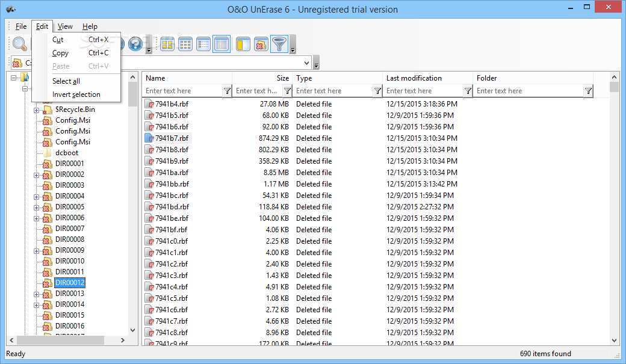This screenshot has width=626, height=364.
Task: Open the View menu
Action: [x=65, y=26]
